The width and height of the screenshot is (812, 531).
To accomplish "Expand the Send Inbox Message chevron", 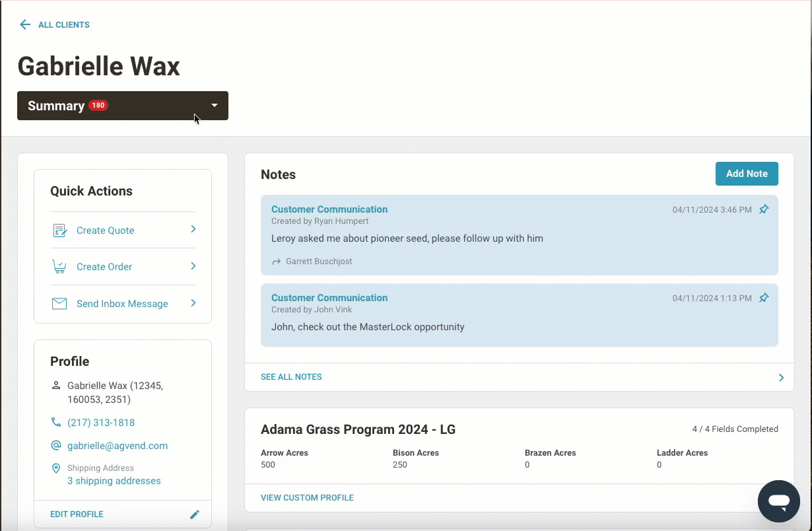I will coord(193,303).
